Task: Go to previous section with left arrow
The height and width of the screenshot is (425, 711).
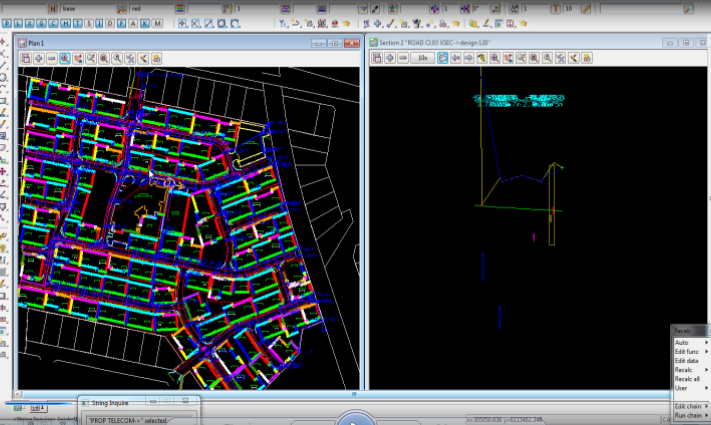Action: (x=456, y=58)
